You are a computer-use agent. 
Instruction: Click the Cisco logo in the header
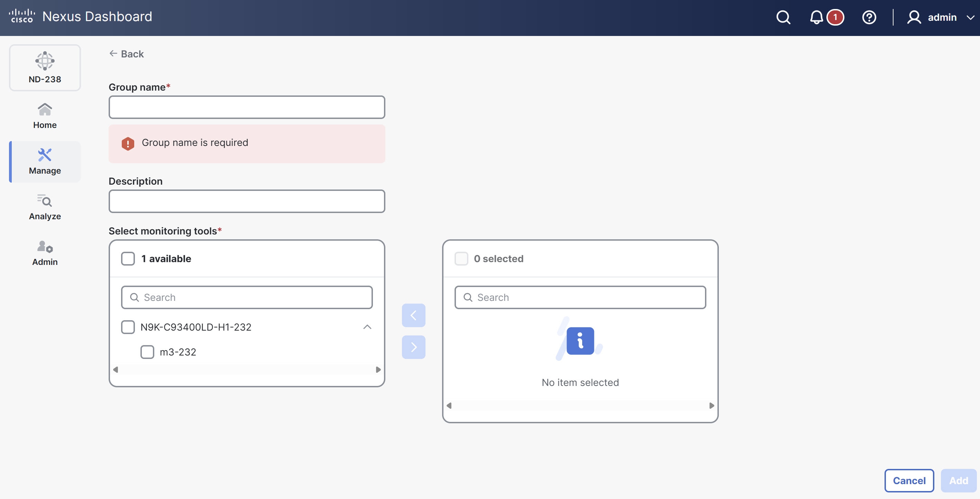(x=22, y=16)
